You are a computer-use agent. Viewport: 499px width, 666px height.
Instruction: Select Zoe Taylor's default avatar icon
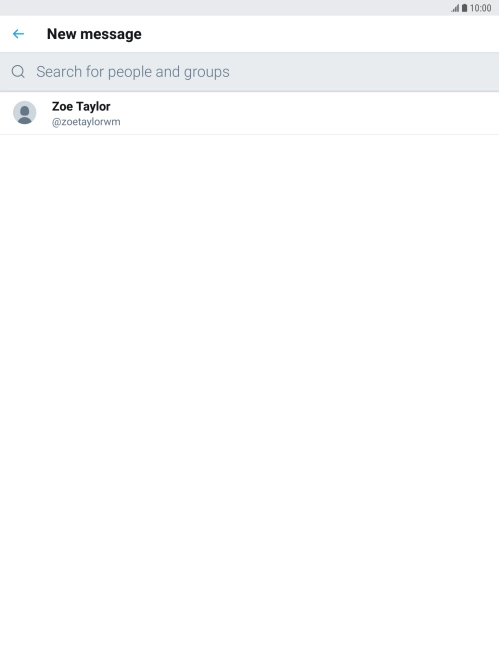25,113
